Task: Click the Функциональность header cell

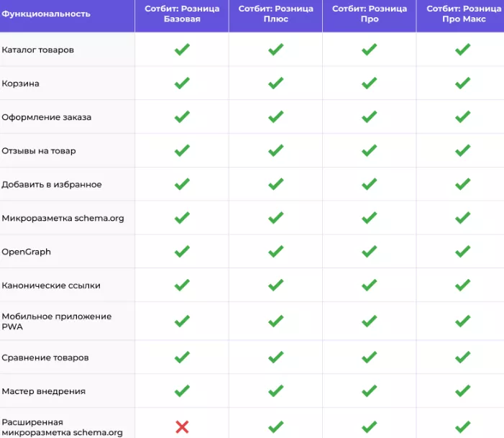Action: 46,14
